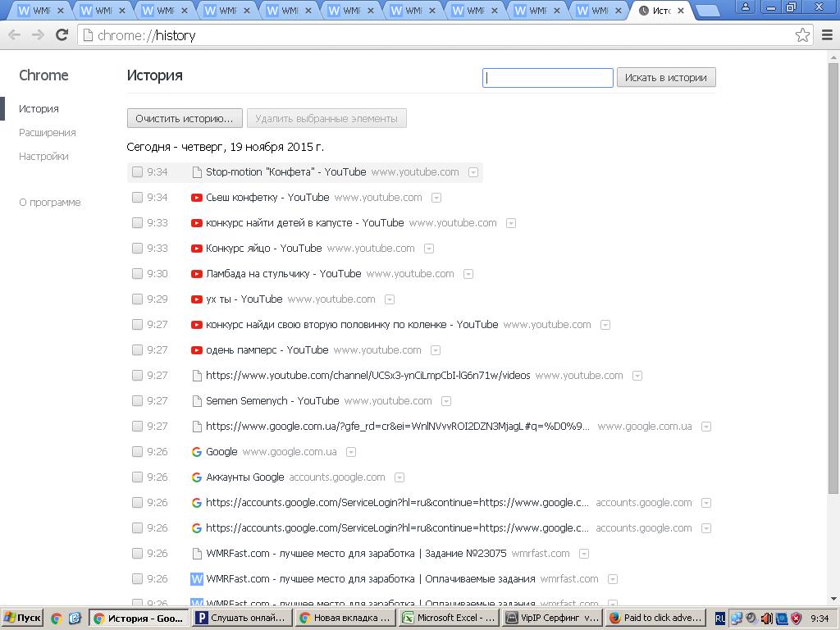The image size is (840, 630).
Task: Open "Ламбада на стульчику - YouTube" link
Action: 283,274
